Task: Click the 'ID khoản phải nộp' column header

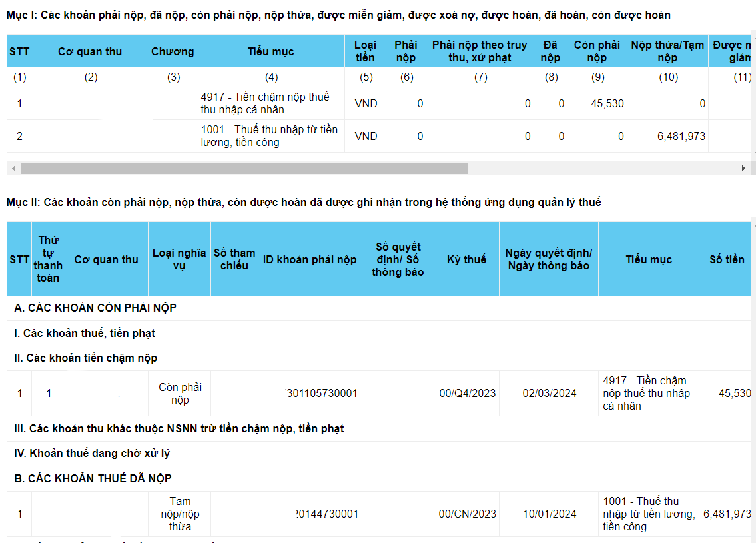Action: click(310, 259)
